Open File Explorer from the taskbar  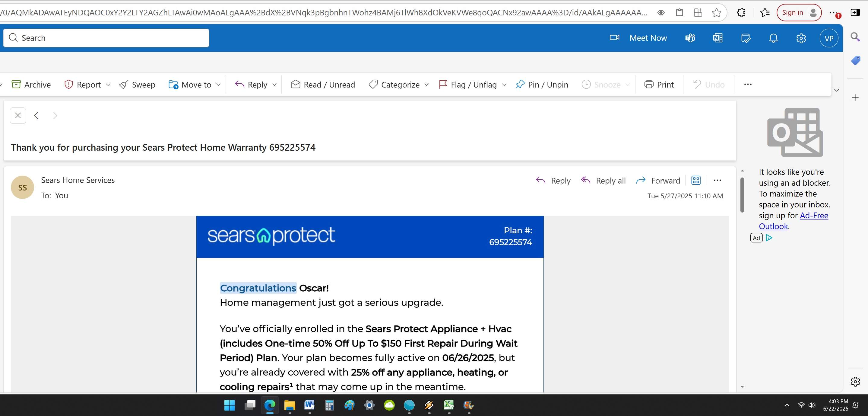[x=290, y=405]
